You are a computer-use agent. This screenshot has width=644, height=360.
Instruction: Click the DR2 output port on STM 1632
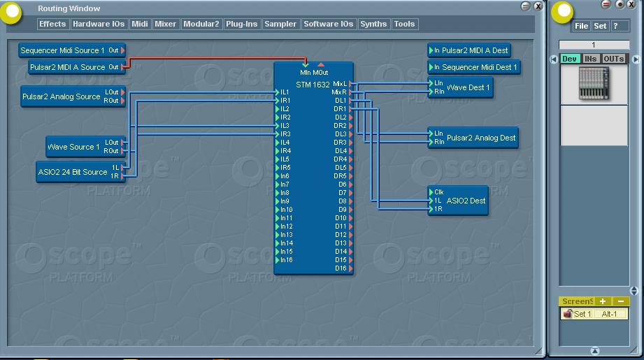350,126
